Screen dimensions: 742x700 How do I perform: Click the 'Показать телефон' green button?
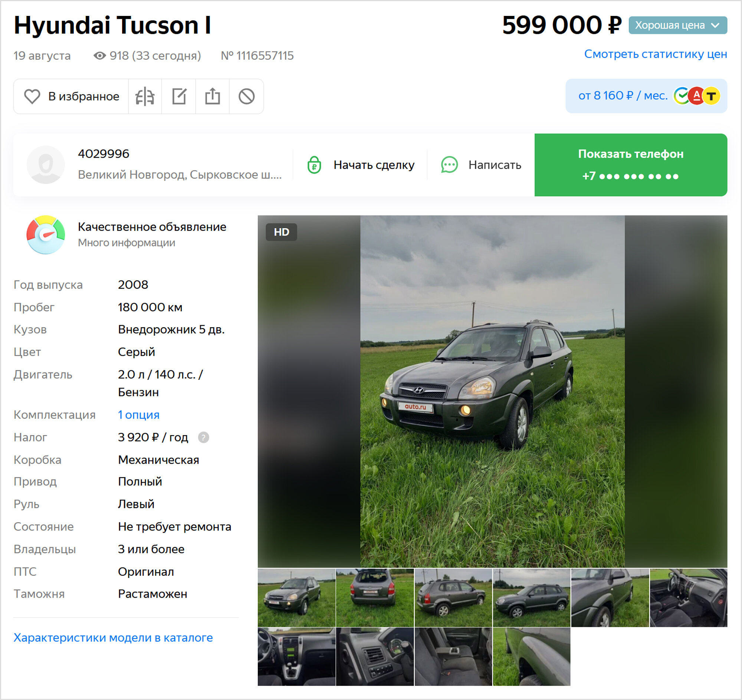coord(631,165)
